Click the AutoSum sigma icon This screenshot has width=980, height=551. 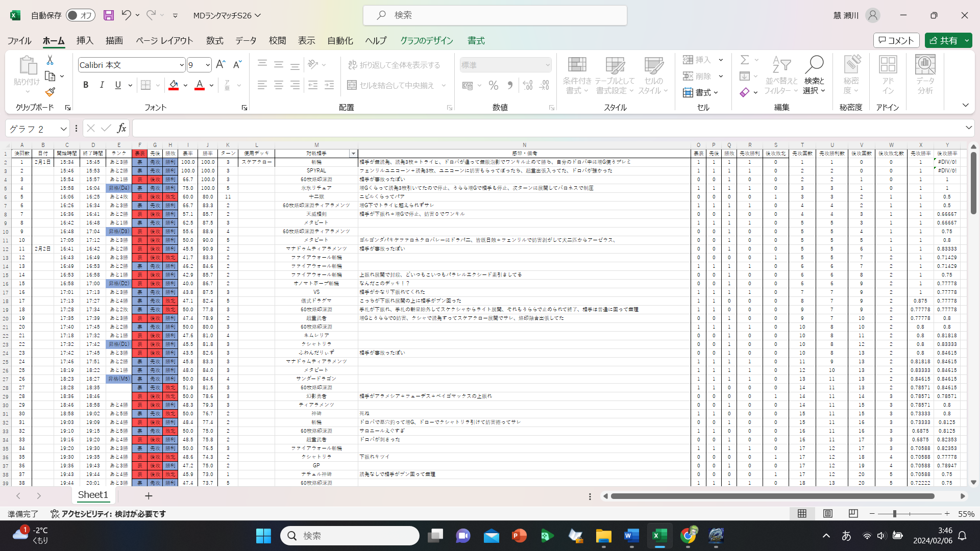point(745,60)
